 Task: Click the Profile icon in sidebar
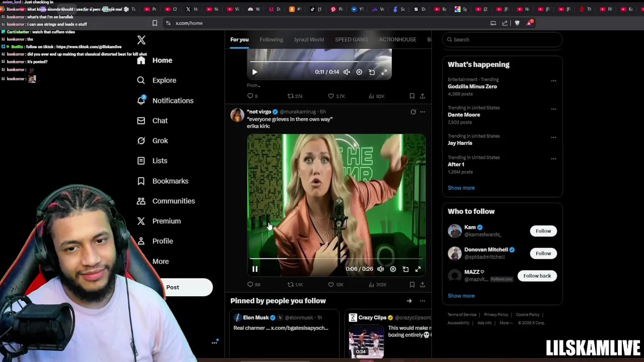(x=141, y=241)
